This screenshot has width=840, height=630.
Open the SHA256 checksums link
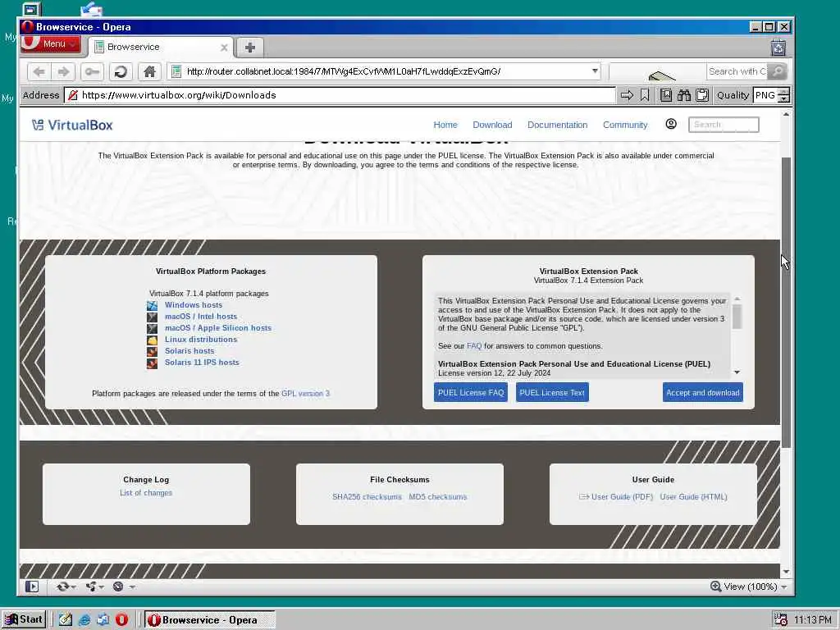(367, 497)
